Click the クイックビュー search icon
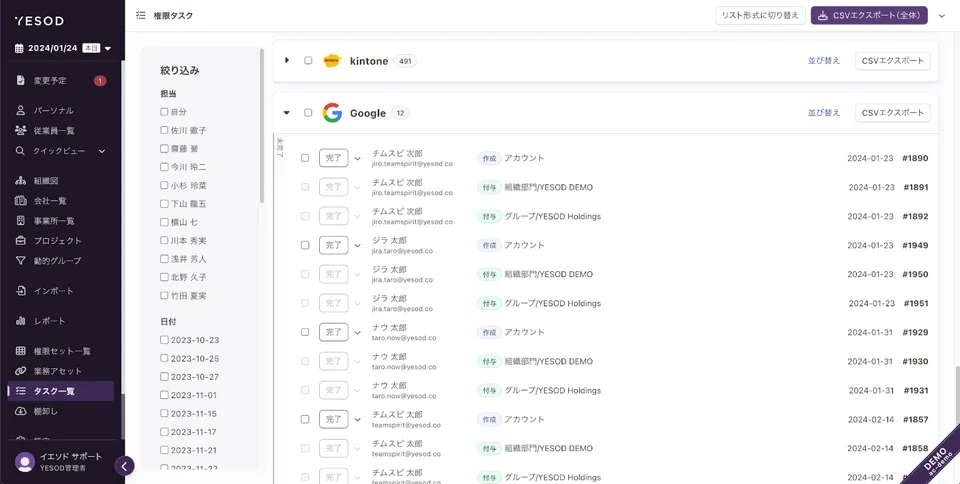 (x=21, y=151)
